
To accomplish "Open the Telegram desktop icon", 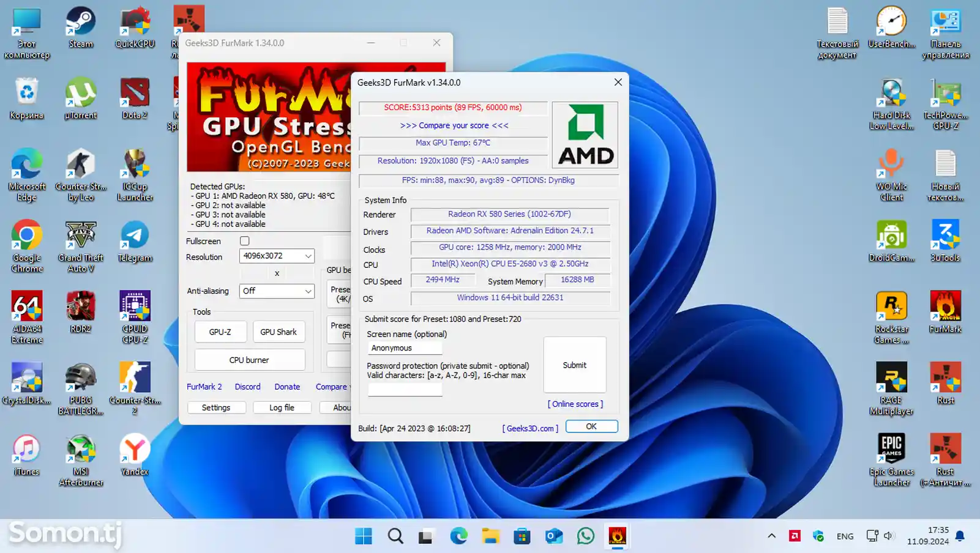I will pos(135,241).
